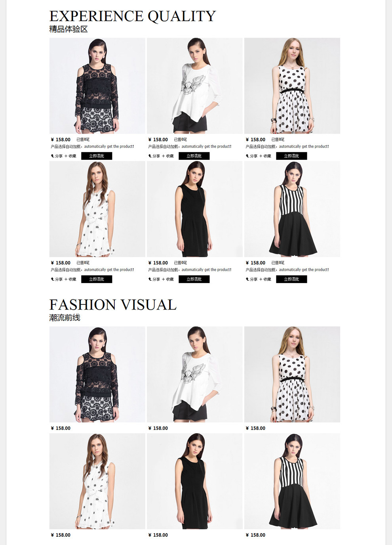The height and width of the screenshot is (545, 392).
Task: Open polka dot dress in Fashion Visual section
Action: coord(292,374)
